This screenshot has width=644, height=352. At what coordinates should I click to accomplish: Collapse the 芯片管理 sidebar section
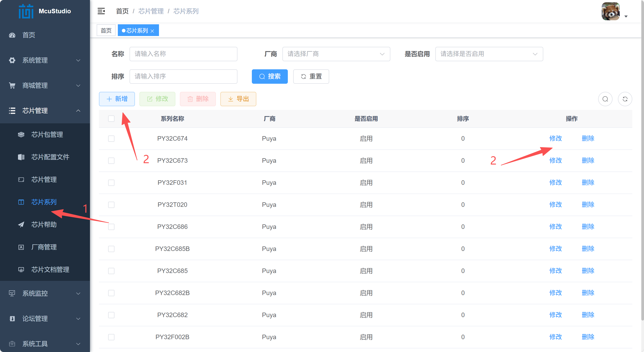tap(78, 111)
